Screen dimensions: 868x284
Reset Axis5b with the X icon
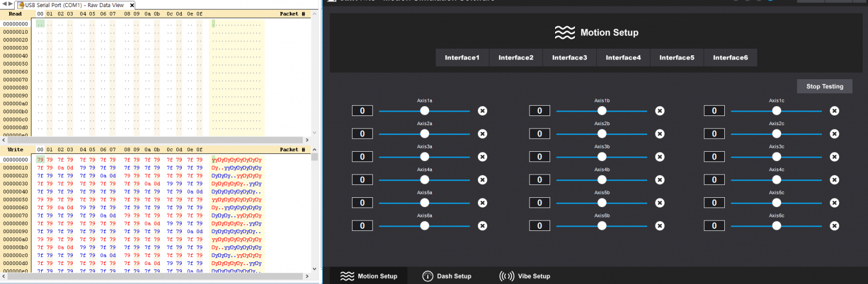point(660,203)
